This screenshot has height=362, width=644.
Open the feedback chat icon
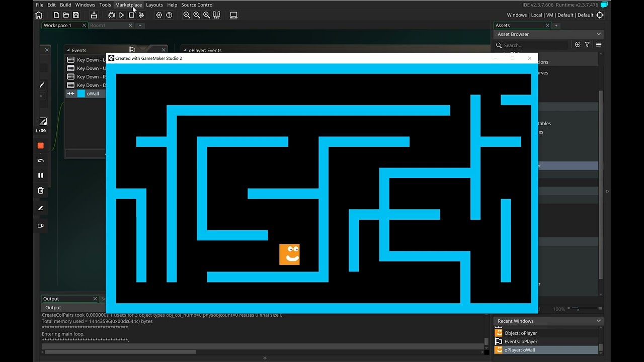click(x=604, y=5)
